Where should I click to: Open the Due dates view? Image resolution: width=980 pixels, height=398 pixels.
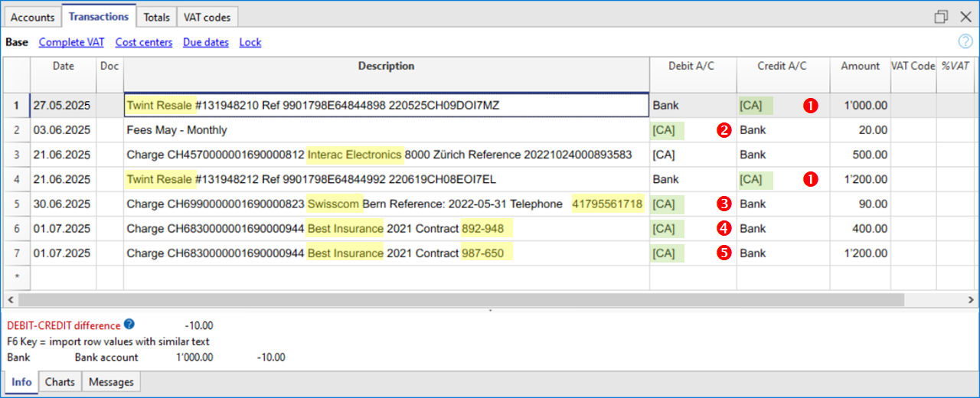[205, 42]
